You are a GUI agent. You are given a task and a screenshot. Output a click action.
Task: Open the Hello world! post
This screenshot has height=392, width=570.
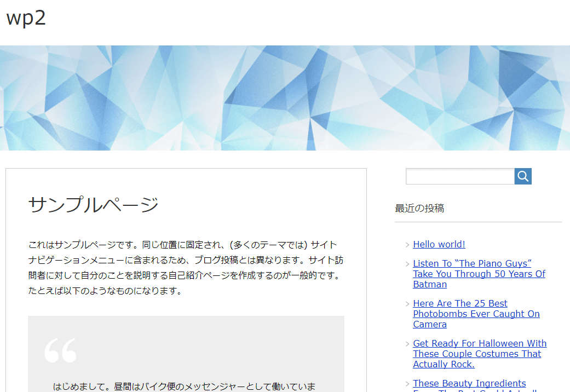[x=439, y=245]
